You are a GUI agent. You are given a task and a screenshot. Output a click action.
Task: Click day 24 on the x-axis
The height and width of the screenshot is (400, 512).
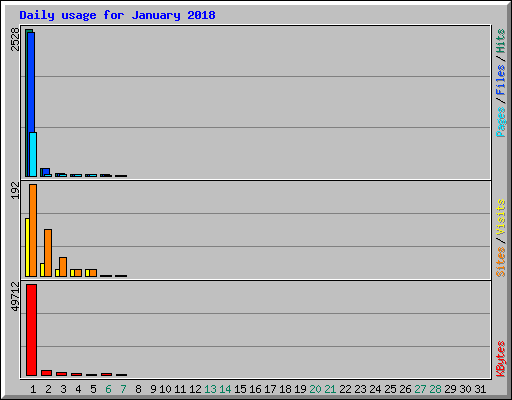[x=375, y=389]
